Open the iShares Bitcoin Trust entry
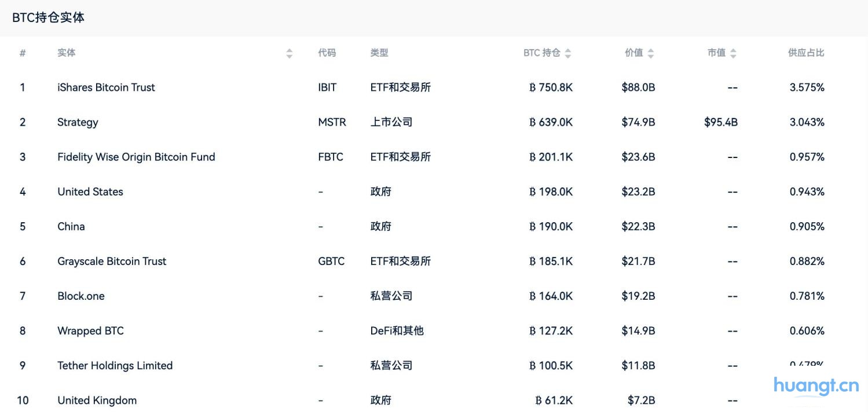 coord(106,87)
